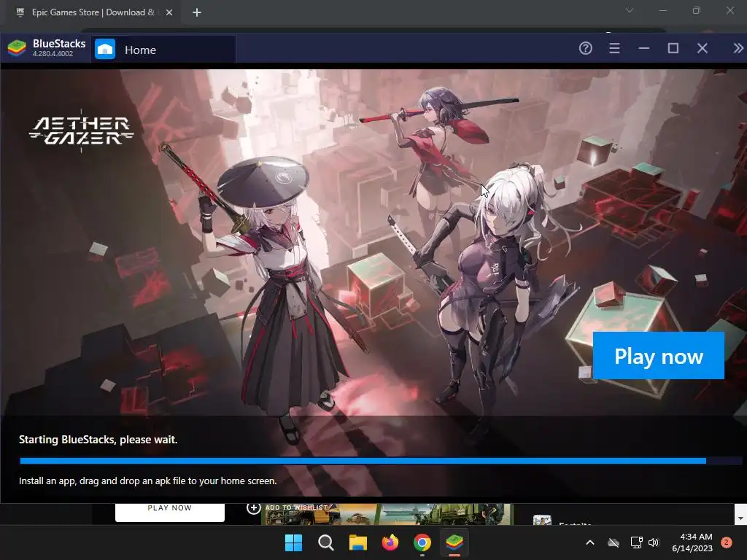Open the notification badge showing 2
747x560 pixels.
727,542
